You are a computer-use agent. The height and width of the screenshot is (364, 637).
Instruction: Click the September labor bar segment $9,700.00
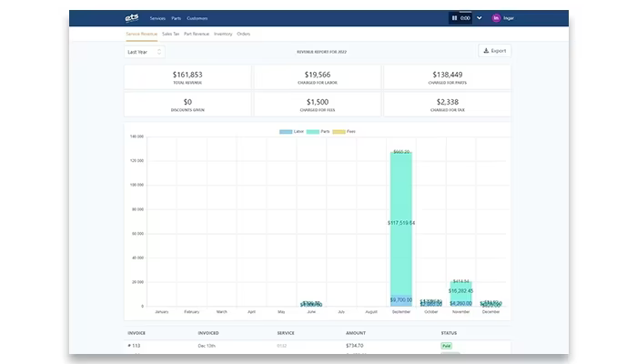pyautogui.click(x=401, y=300)
